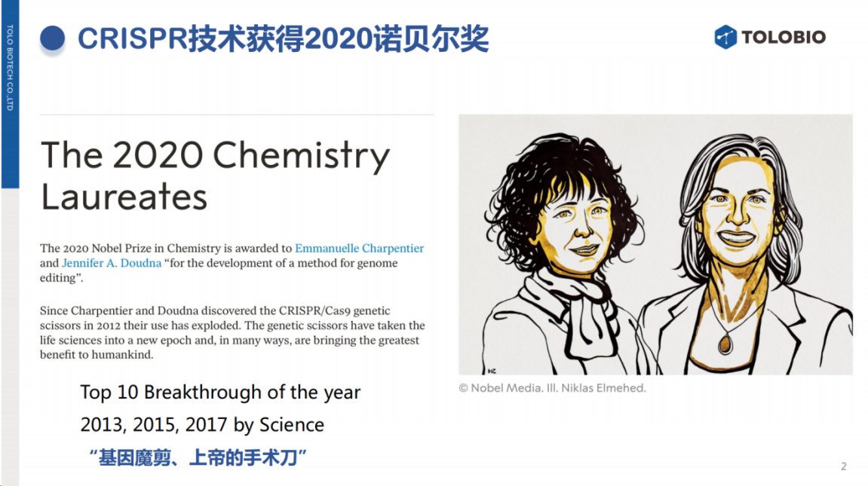Select "The 2020 Chemistry Laureates" heading
868x486 pixels.
[215, 176]
